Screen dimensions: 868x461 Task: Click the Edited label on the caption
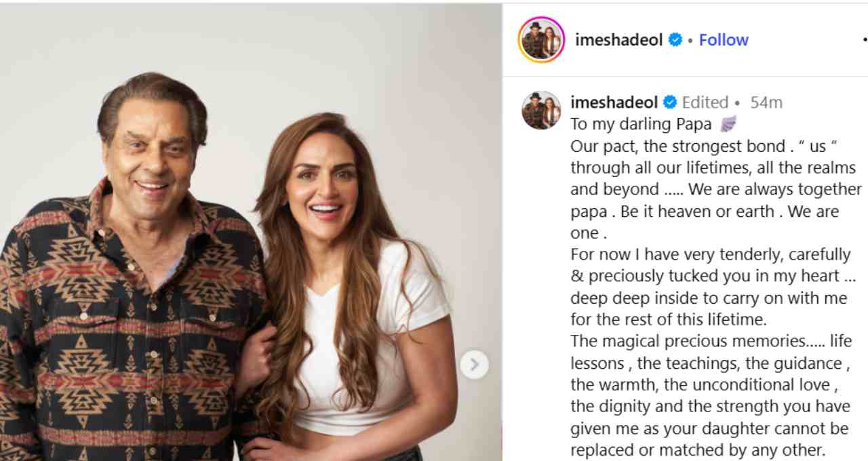click(705, 102)
